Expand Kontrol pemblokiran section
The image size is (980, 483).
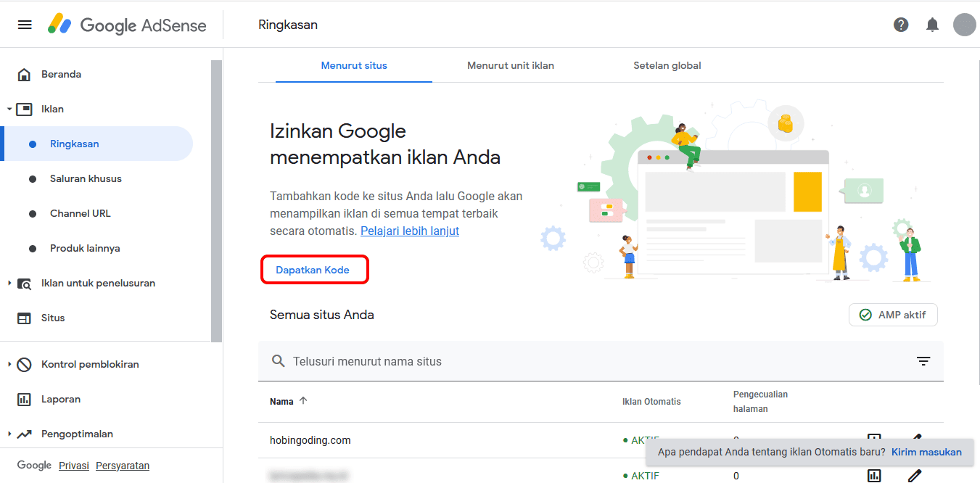[9, 364]
